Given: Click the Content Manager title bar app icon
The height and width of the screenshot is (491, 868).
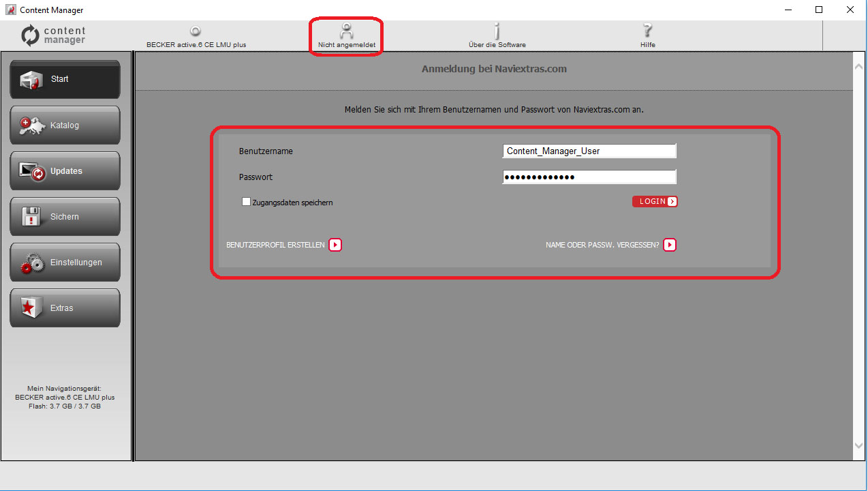Looking at the screenshot, I should point(10,10).
